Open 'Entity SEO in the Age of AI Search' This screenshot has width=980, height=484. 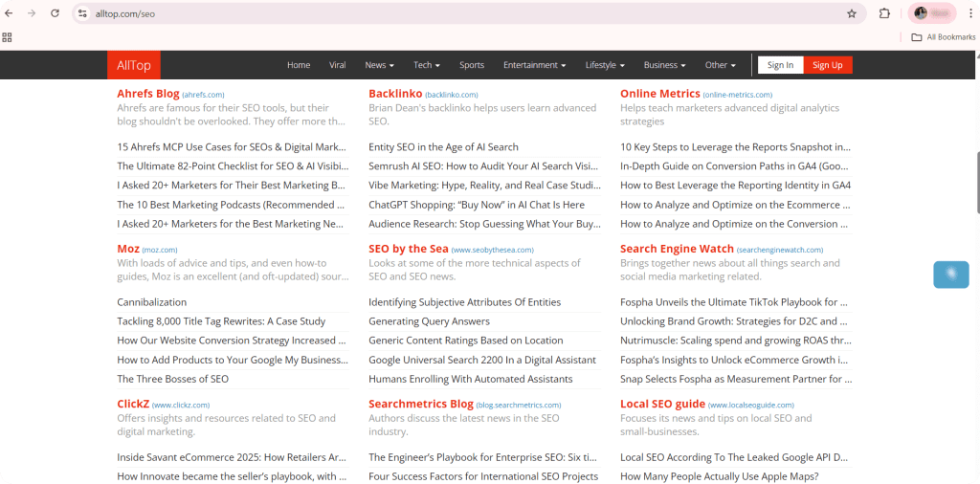point(443,147)
